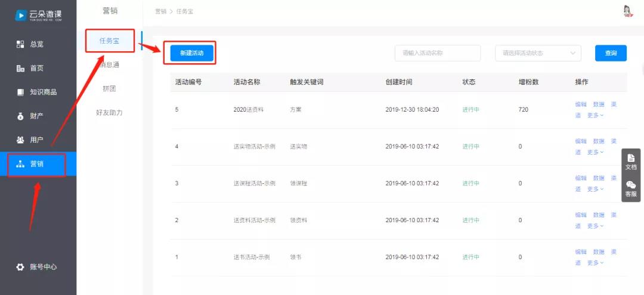
Task: Click the 720 fan count cell
Action: click(524, 110)
